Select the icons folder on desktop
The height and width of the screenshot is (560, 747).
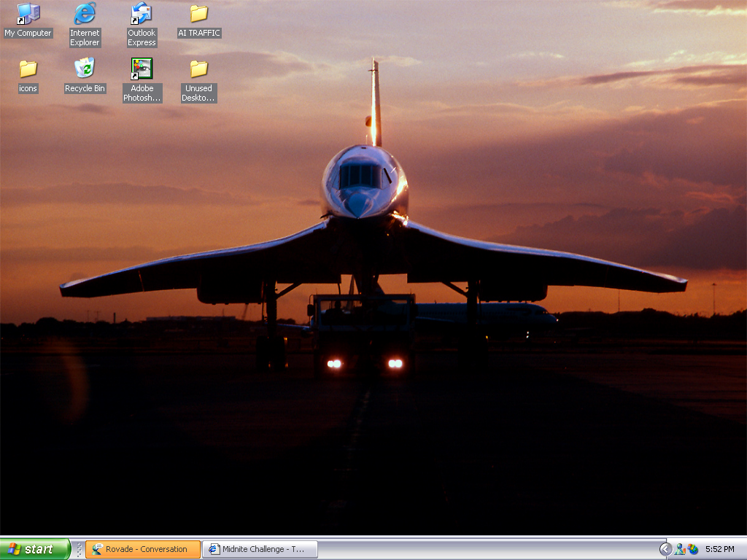[28, 69]
